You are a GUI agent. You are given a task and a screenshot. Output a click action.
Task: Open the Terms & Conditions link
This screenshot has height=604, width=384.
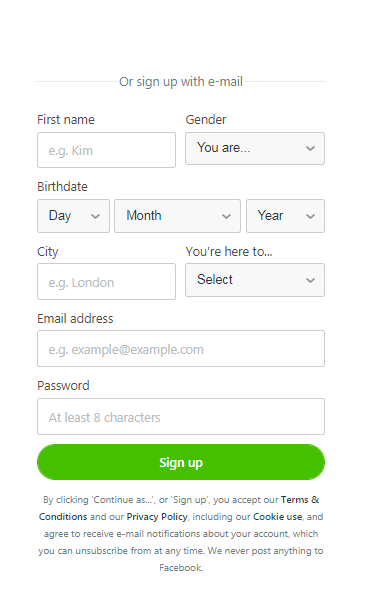pyautogui.click(x=179, y=508)
